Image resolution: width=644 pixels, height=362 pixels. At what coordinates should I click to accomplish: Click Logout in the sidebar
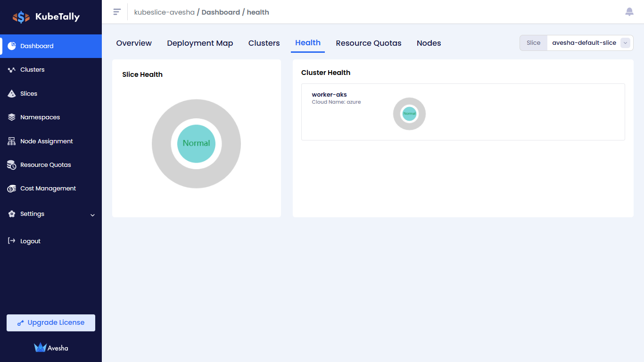(51, 241)
